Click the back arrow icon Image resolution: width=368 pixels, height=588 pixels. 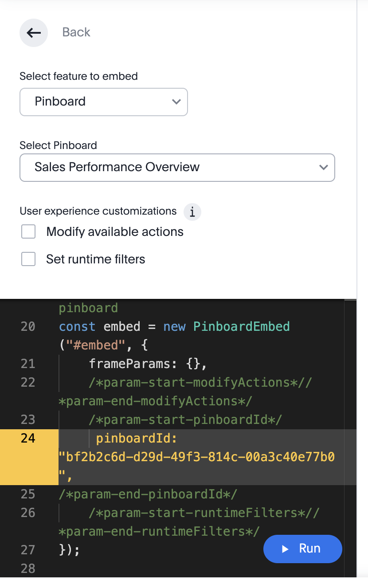tap(34, 33)
